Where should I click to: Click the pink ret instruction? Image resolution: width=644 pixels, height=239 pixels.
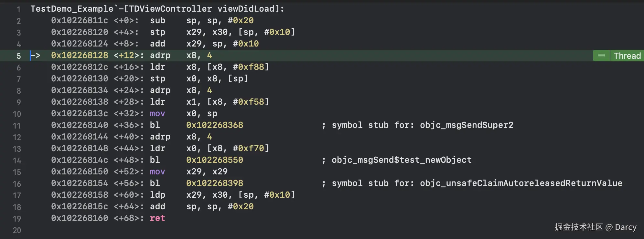click(157, 218)
